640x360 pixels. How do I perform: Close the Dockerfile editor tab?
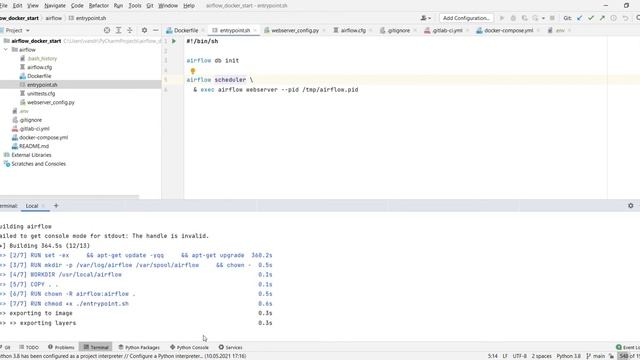203,31
